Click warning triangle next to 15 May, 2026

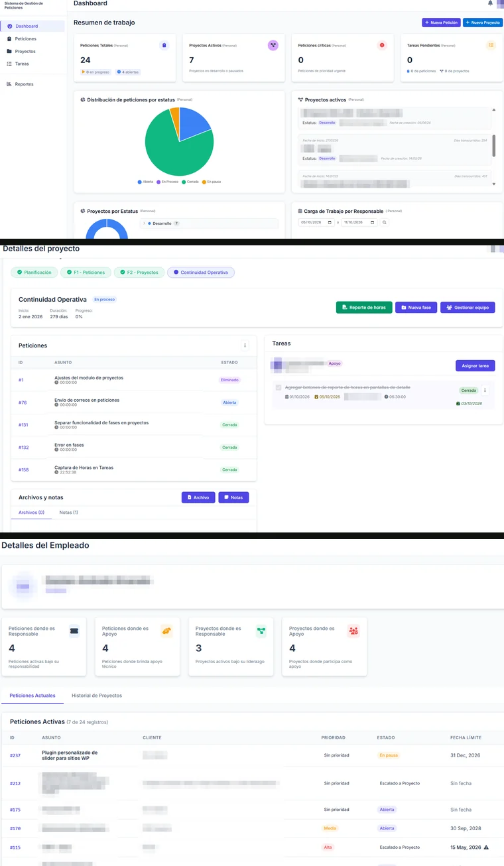[486, 847]
